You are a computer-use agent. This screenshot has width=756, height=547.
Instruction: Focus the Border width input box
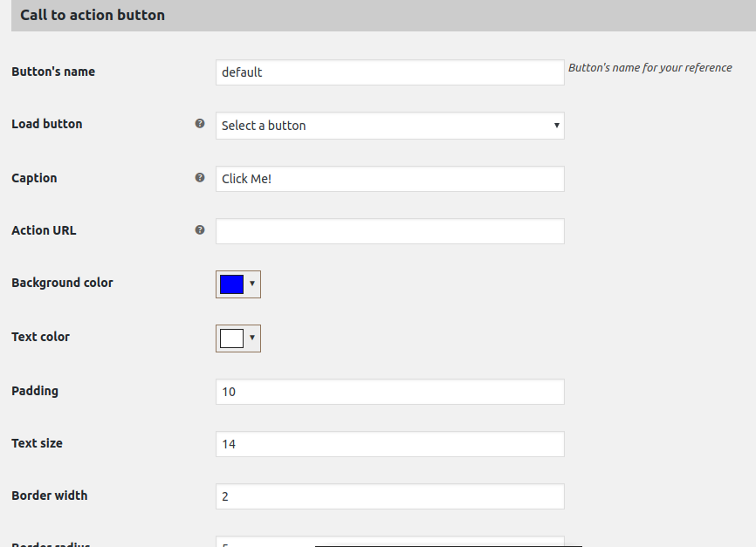[389, 496]
